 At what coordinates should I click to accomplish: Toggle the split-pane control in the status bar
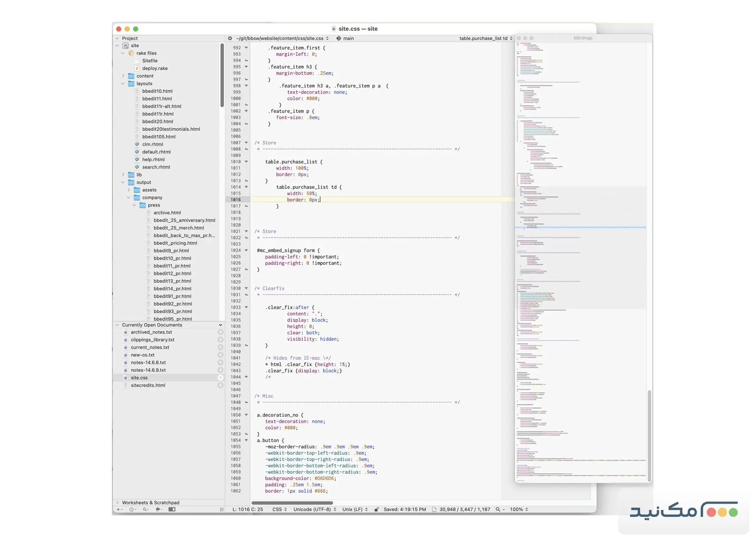tap(222, 509)
